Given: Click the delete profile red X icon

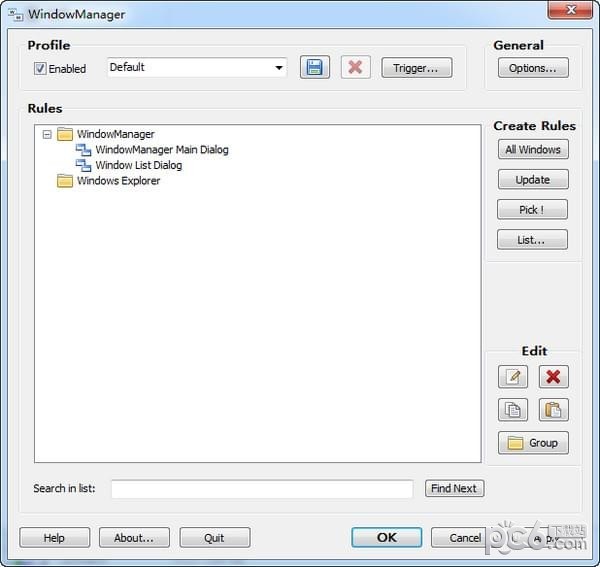Looking at the screenshot, I should click(355, 68).
